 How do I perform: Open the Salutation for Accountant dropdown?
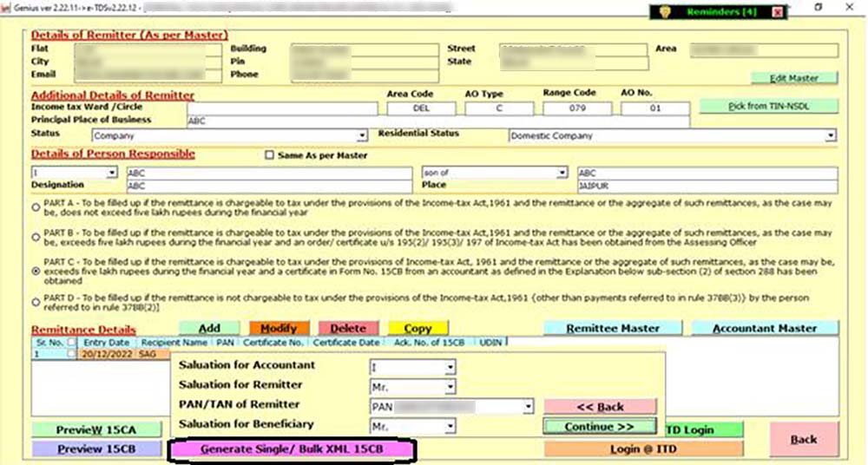tap(450, 367)
